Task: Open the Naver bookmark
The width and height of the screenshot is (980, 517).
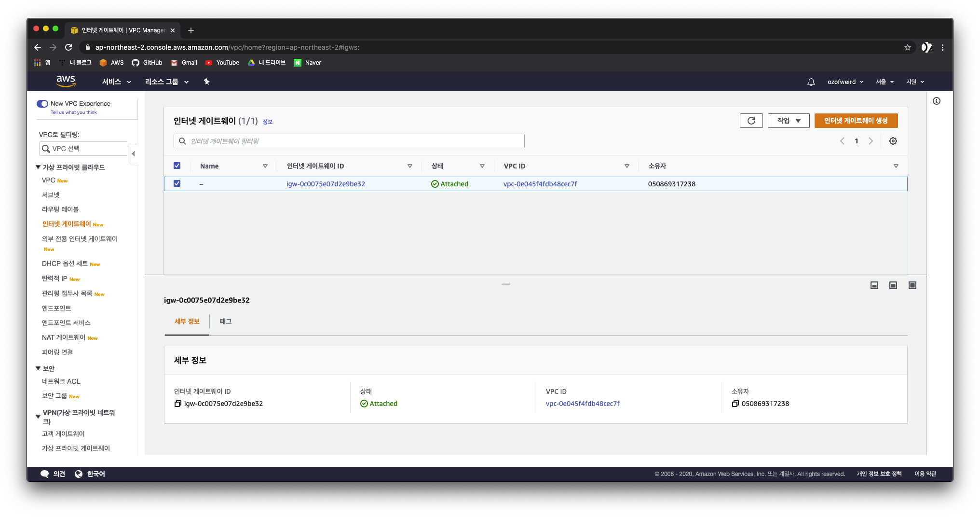Action: 308,63
